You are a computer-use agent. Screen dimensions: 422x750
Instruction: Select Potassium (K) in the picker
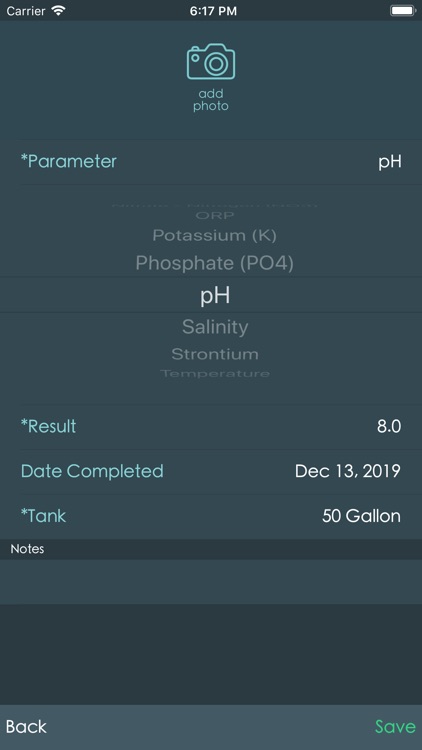214,235
